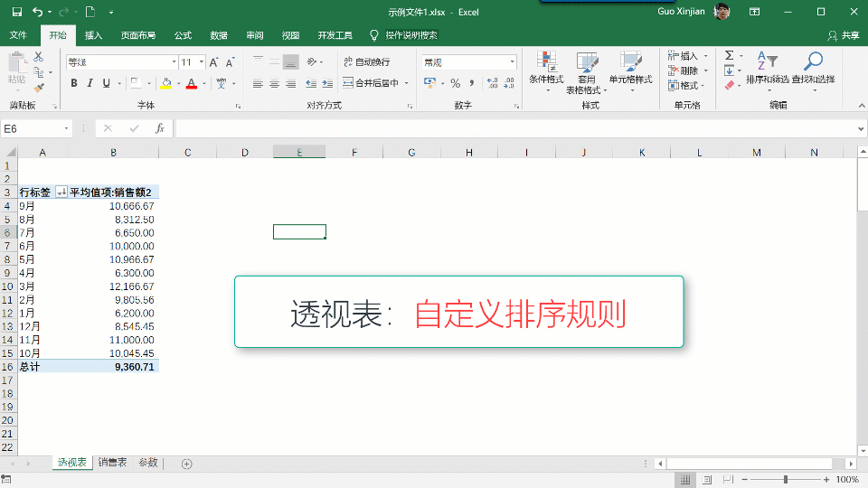Screen dimensions: 868x488
Task: Click the Cut scissors icon
Action: click(x=39, y=57)
